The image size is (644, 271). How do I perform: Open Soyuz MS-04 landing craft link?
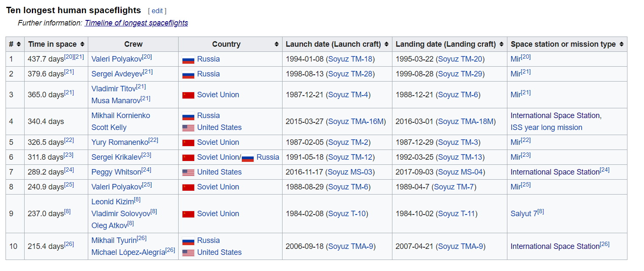(x=460, y=172)
